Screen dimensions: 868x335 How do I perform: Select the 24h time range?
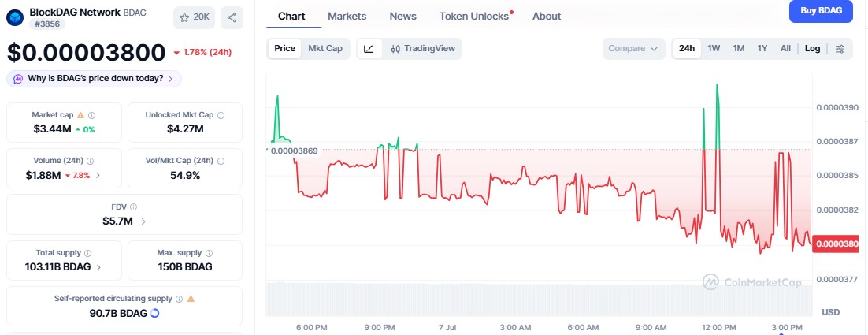[686, 49]
